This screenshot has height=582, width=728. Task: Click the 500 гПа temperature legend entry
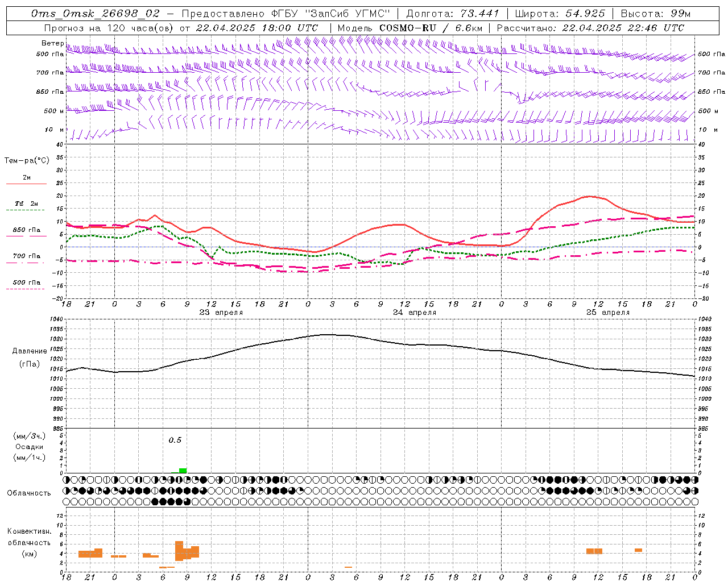click(x=27, y=282)
